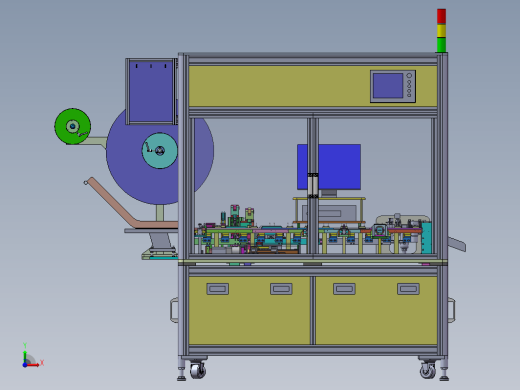Screen dimensions: 520x390
Task: Click the teal hub on the purple reel
Action: pyautogui.click(x=160, y=151)
